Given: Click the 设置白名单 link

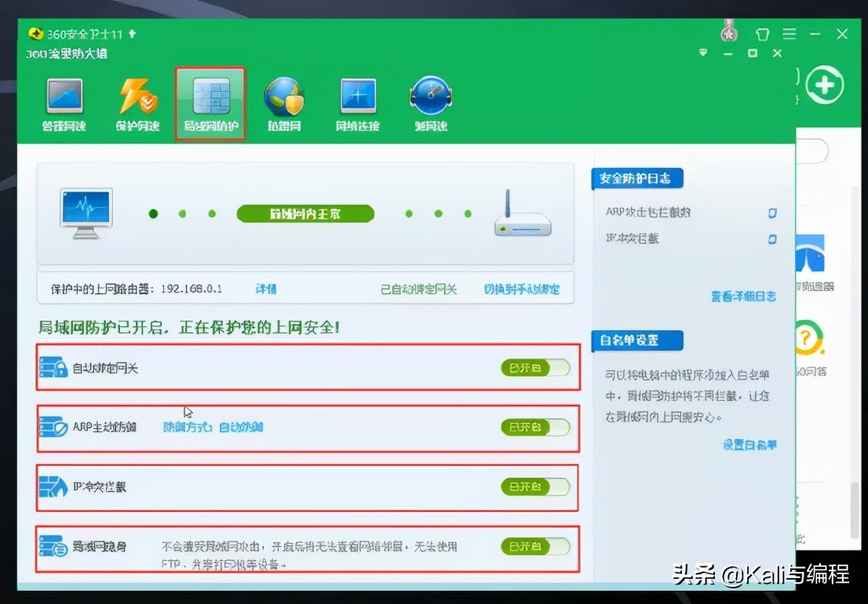Looking at the screenshot, I should (x=749, y=445).
